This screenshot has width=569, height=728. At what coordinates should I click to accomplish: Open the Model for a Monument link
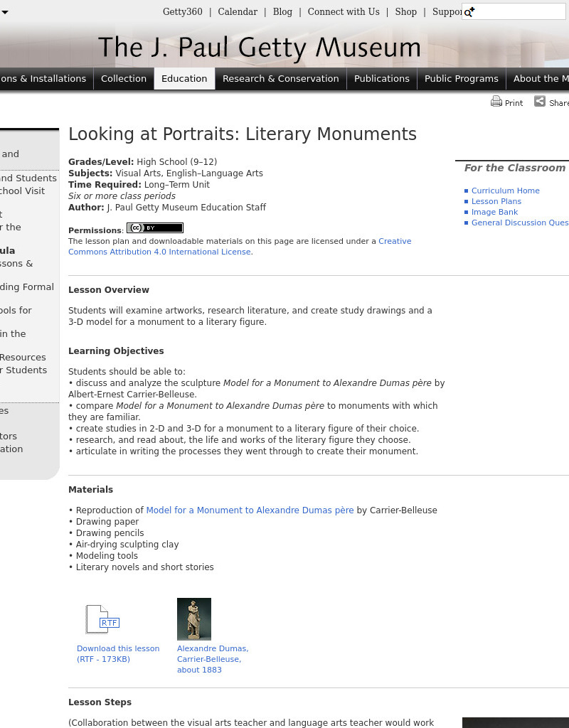tap(249, 510)
